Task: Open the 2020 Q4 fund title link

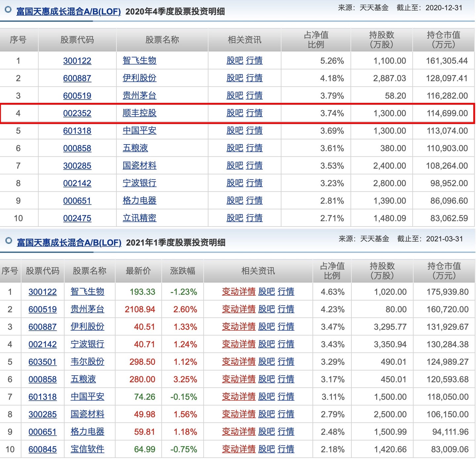Action: pos(68,12)
